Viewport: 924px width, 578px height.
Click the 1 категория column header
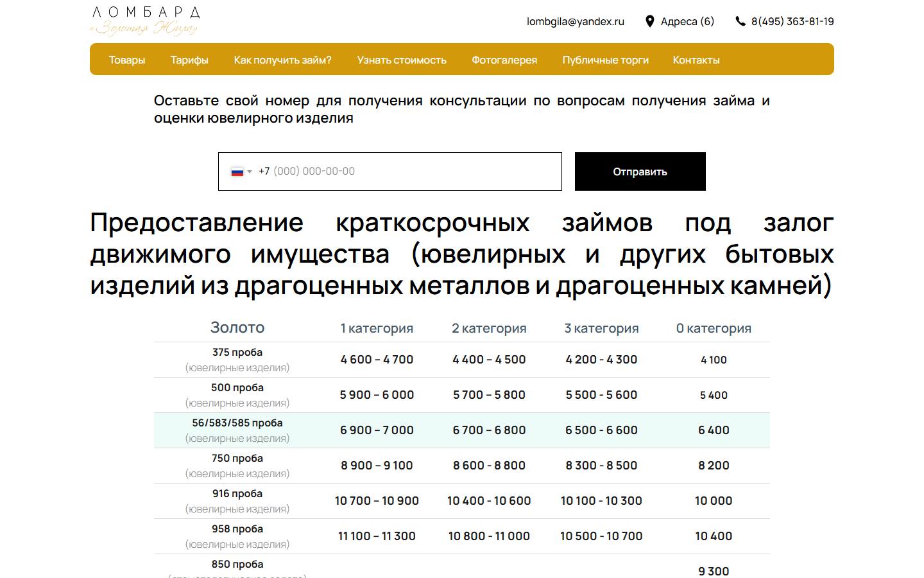[377, 328]
